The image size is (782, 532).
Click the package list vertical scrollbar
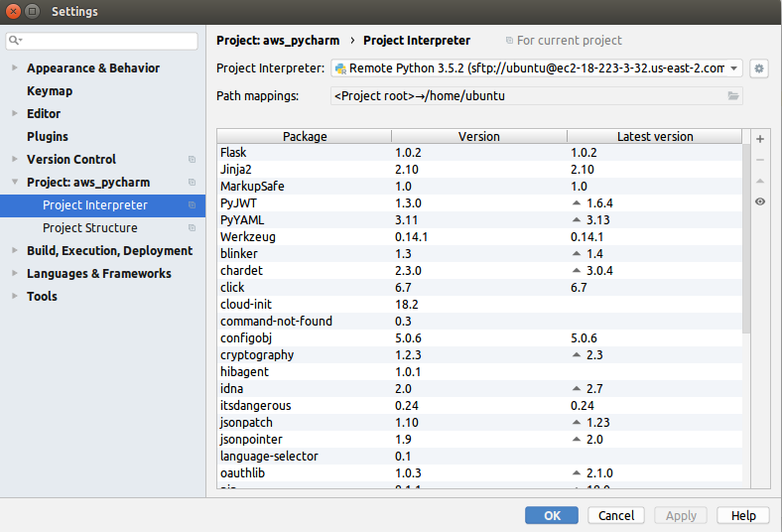pyautogui.click(x=746, y=239)
